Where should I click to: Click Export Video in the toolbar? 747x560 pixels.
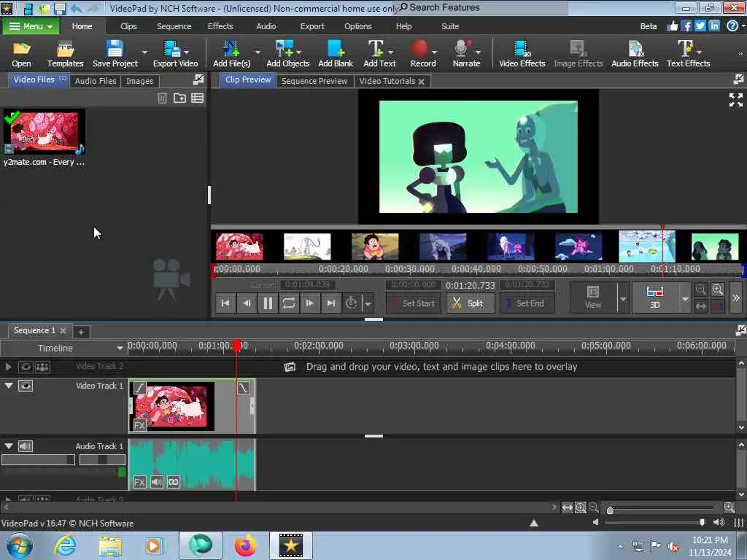tap(175, 54)
